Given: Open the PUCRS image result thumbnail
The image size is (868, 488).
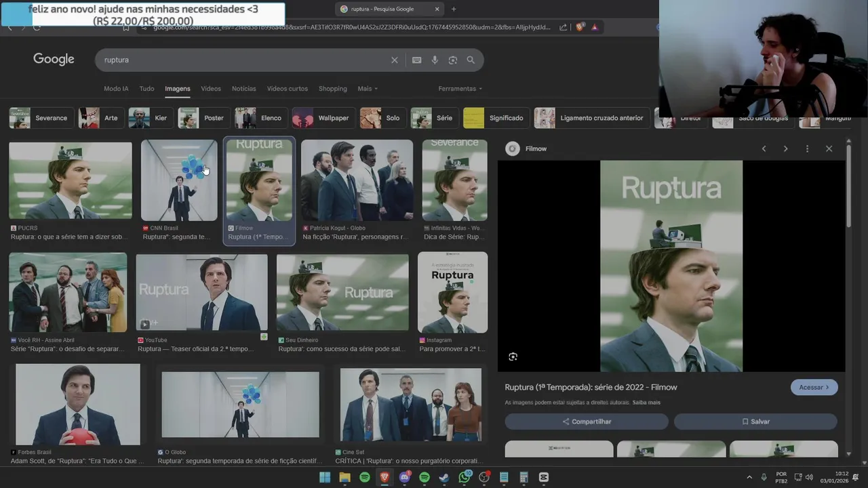Looking at the screenshot, I should click(71, 180).
